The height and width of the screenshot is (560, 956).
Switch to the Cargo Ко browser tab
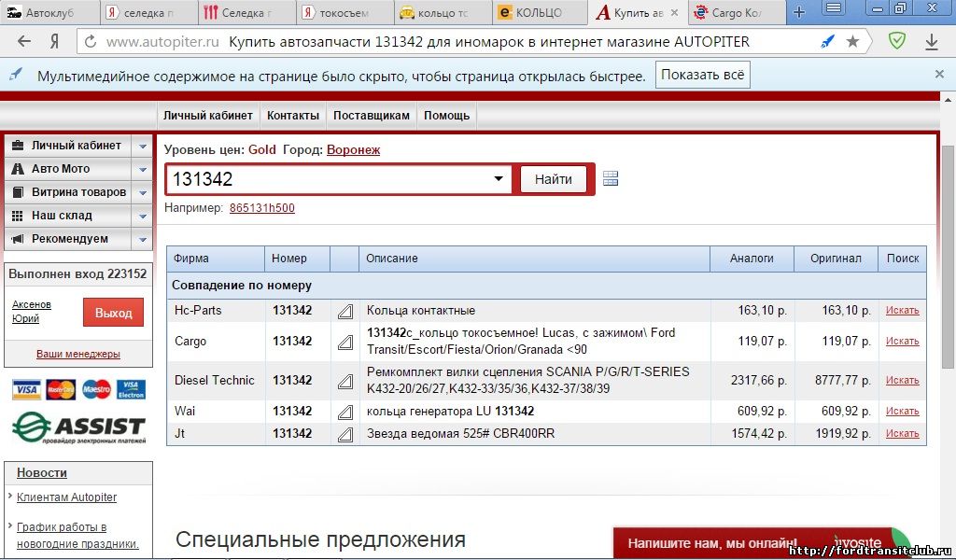[x=736, y=12]
